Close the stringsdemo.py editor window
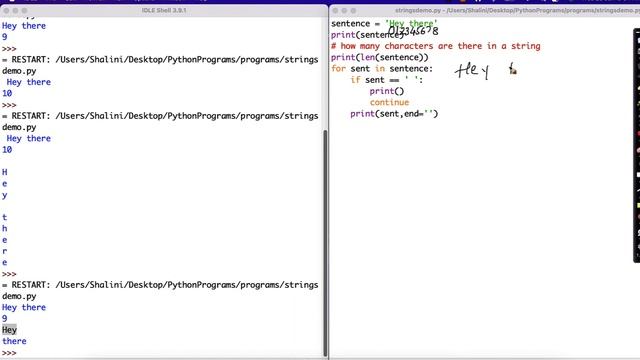This screenshot has height=360, width=640. pos(336,11)
